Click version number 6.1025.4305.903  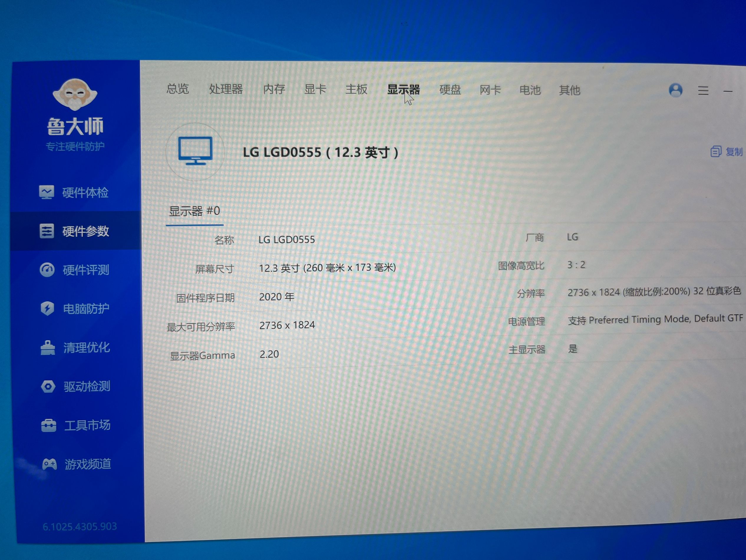[x=80, y=526]
